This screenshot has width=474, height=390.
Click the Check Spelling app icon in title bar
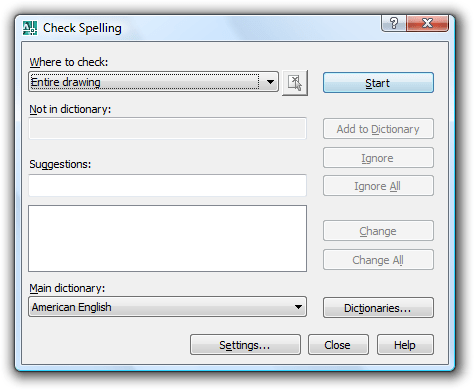coord(30,28)
